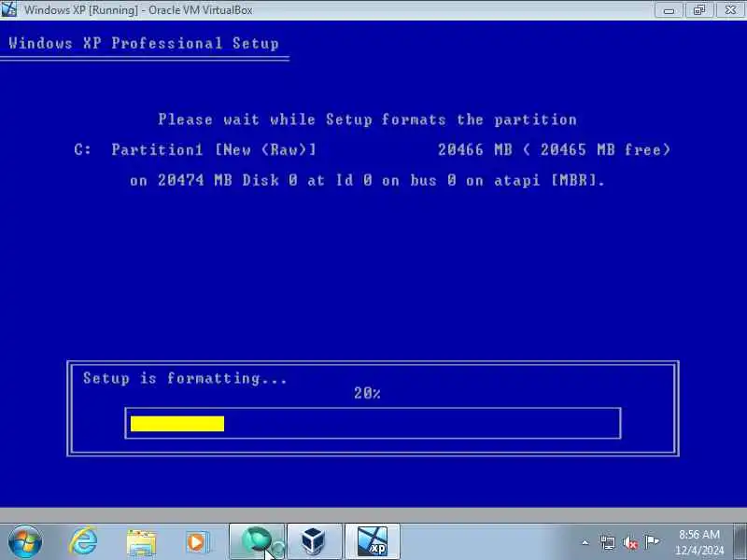Switch to VirtualBox Manager cube icon
747x560 pixels.
[314, 542]
